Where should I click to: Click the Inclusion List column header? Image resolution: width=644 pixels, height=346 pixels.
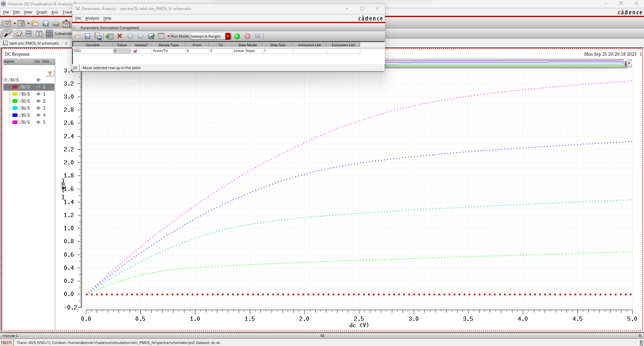click(310, 45)
